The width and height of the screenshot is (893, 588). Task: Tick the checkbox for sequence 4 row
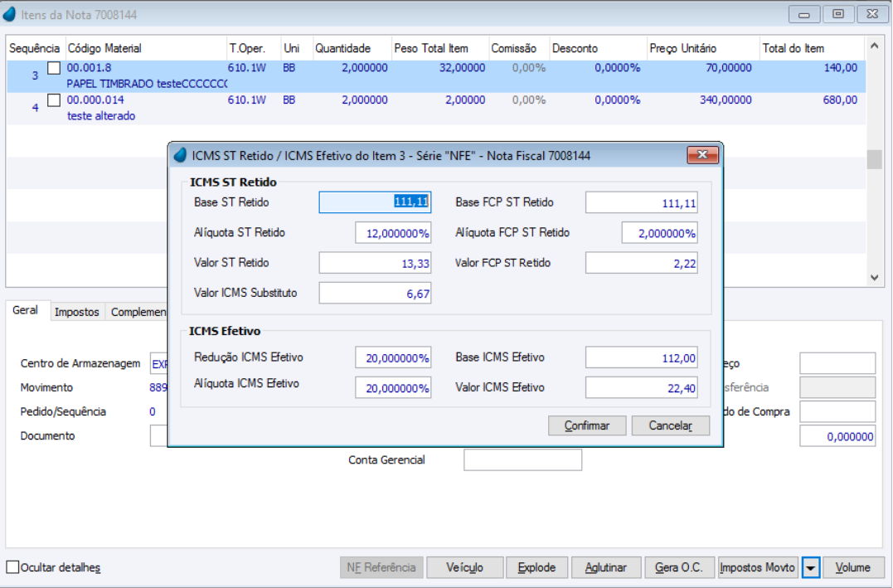pos(54,100)
